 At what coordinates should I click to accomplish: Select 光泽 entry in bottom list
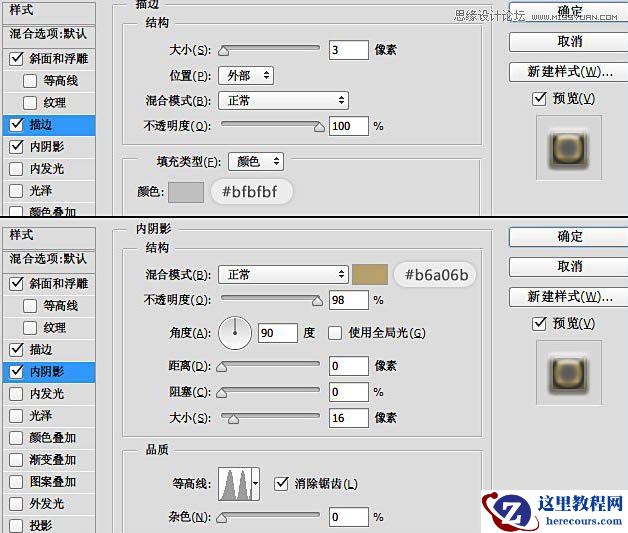[x=40, y=416]
